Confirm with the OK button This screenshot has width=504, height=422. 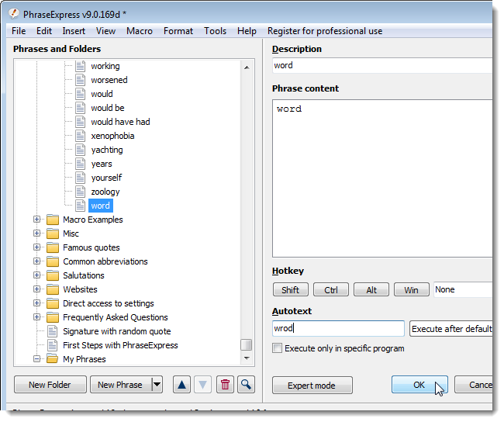point(419,385)
